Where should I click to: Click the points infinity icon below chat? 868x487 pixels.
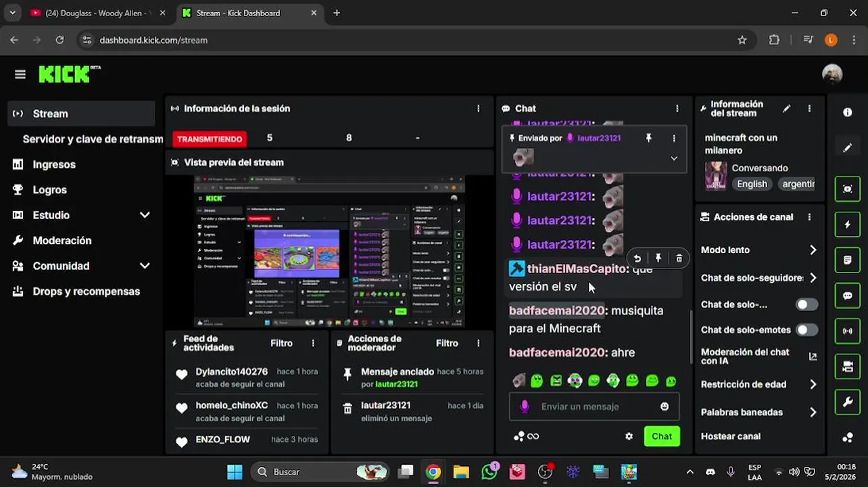(526, 436)
